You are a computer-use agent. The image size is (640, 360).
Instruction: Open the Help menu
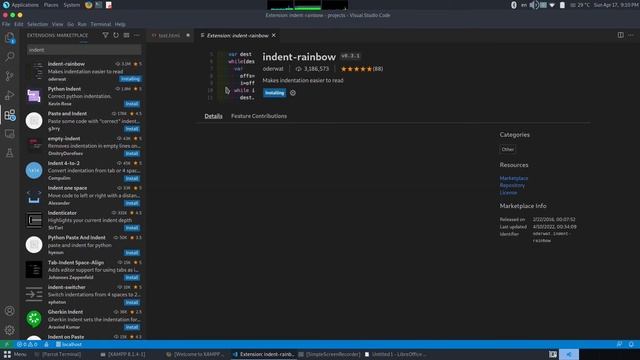[x=120, y=24]
